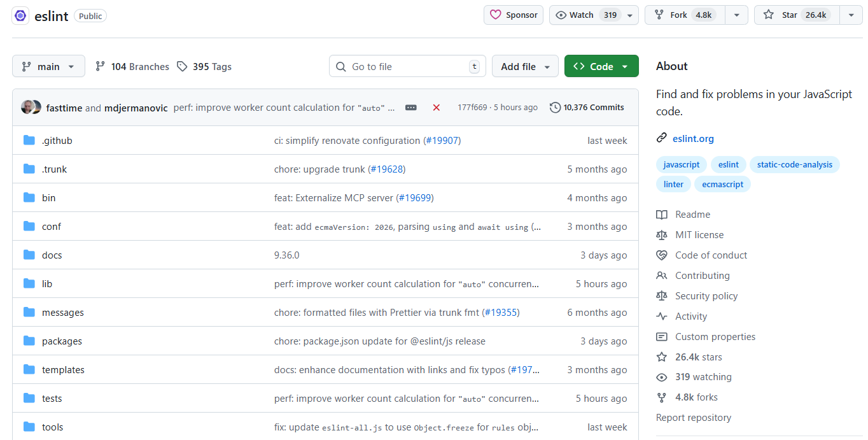Open pull request #19699 link
Image resolution: width=868 pixels, height=440 pixels.
tap(415, 198)
